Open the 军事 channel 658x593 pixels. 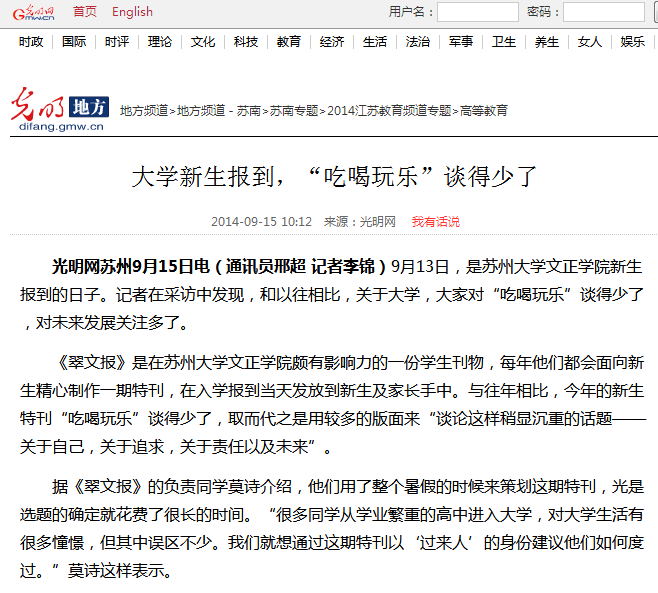[x=461, y=42]
